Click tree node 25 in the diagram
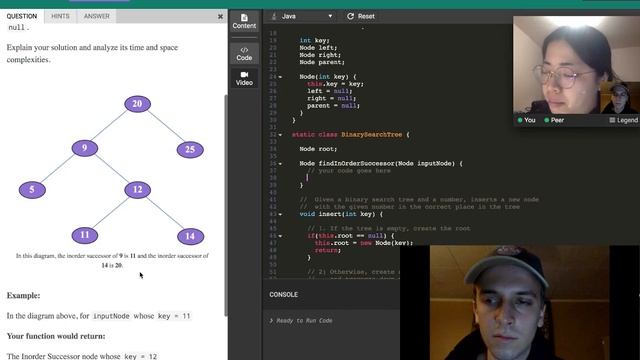This screenshot has width=640, height=360. (x=190, y=149)
